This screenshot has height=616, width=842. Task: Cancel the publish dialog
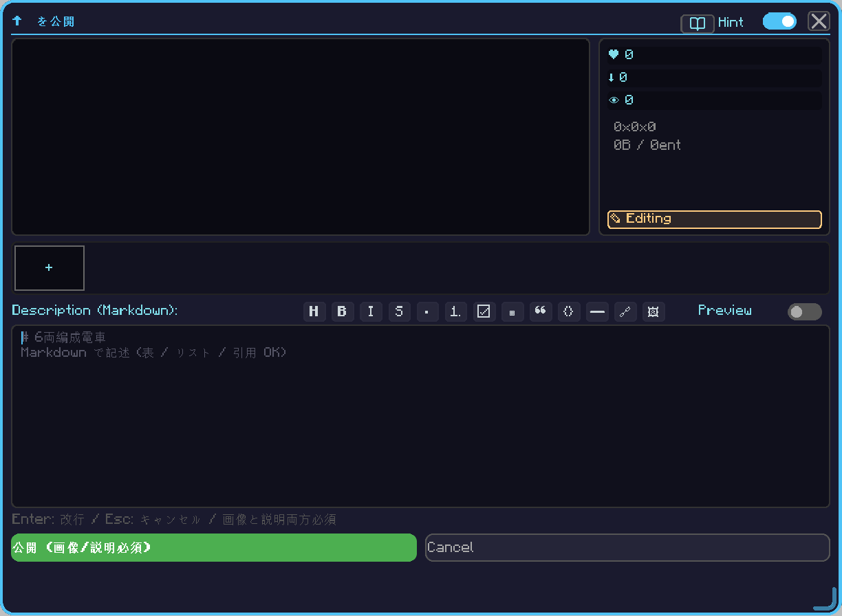pyautogui.click(x=627, y=548)
